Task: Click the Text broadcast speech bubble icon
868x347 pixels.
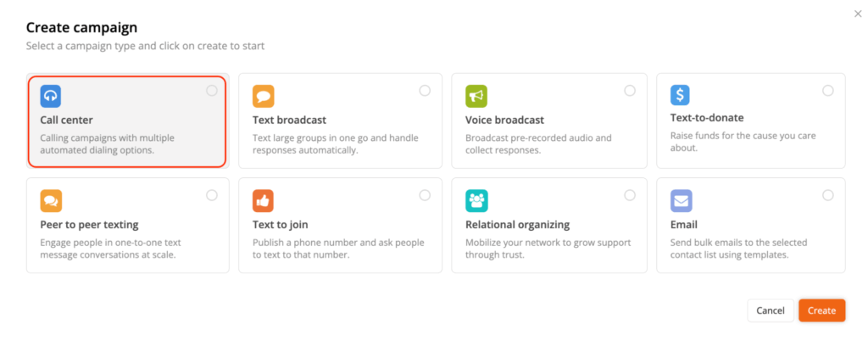Action: (264, 95)
